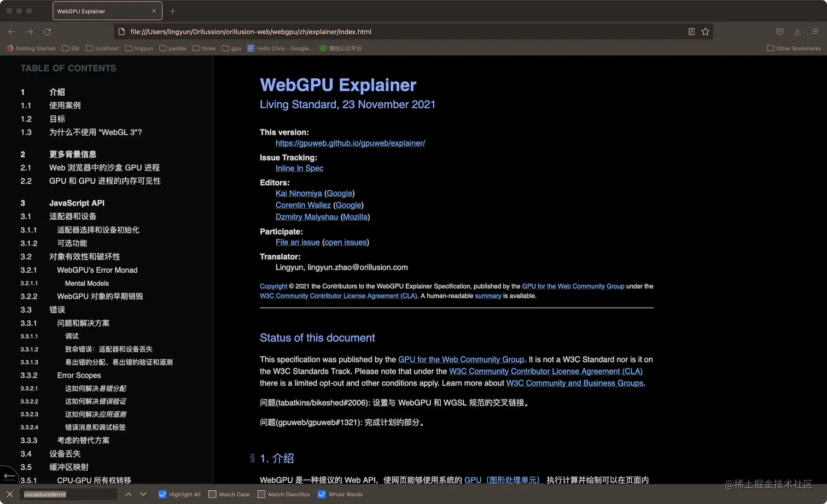Open the Mozilla link
This screenshot has height=504, width=827.
(355, 217)
